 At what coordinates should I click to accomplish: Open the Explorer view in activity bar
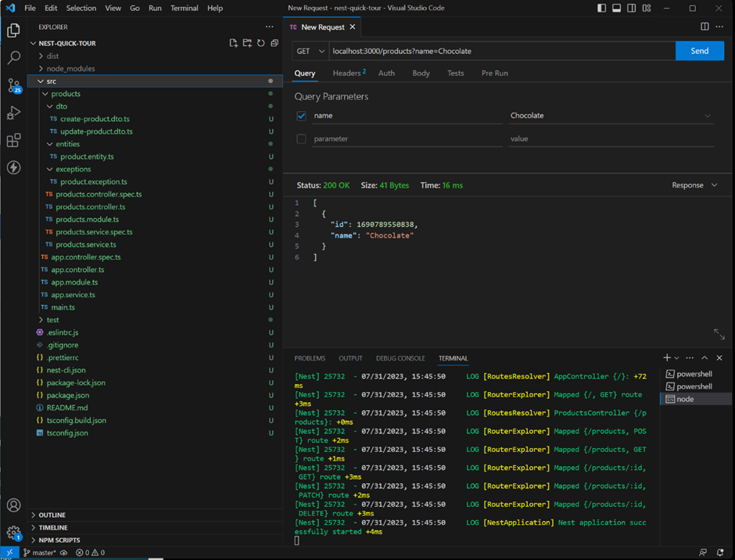click(x=13, y=31)
